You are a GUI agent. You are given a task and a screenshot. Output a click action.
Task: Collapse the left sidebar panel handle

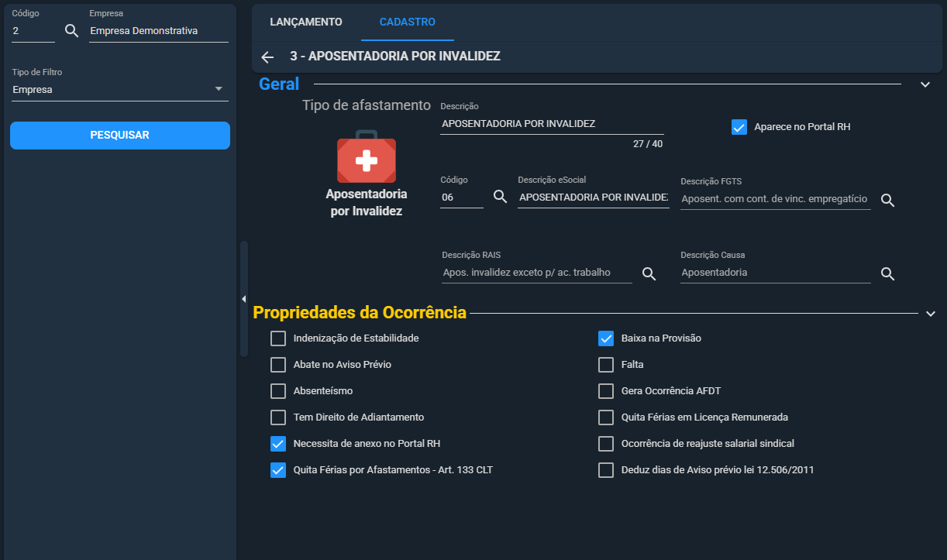pyautogui.click(x=243, y=299)
